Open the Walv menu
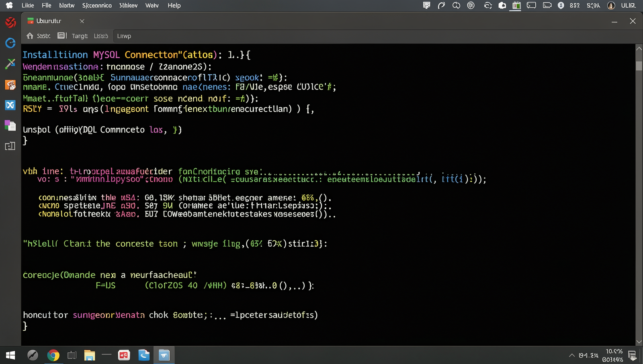The image size is (643, 364). click(x=152, y=5)
